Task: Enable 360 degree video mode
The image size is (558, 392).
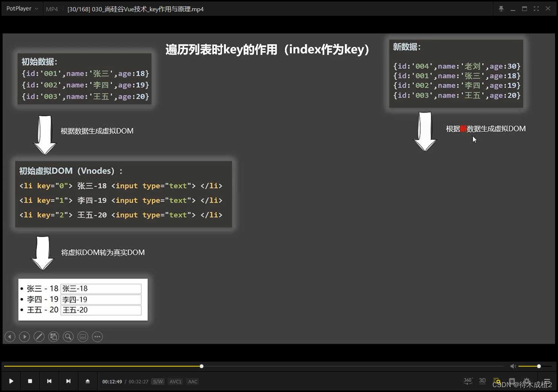Action: [x=468, y=381]
